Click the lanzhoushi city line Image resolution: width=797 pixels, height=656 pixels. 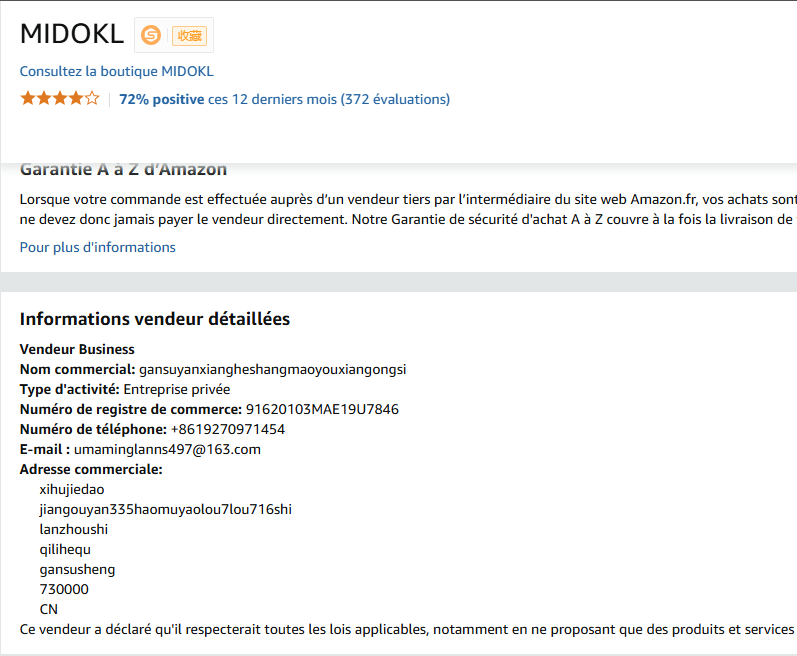pos(73,529)
